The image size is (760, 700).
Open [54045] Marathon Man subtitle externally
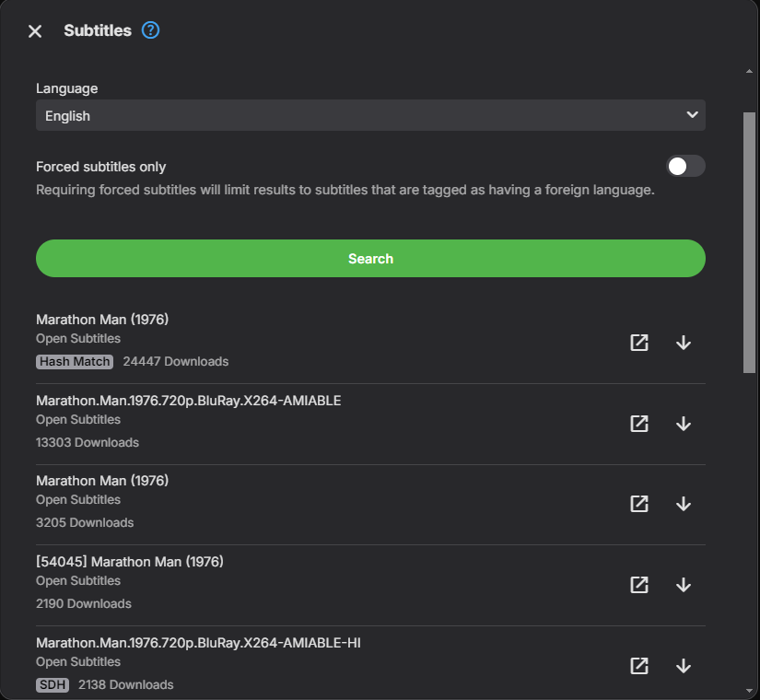[x=639, y=585]
